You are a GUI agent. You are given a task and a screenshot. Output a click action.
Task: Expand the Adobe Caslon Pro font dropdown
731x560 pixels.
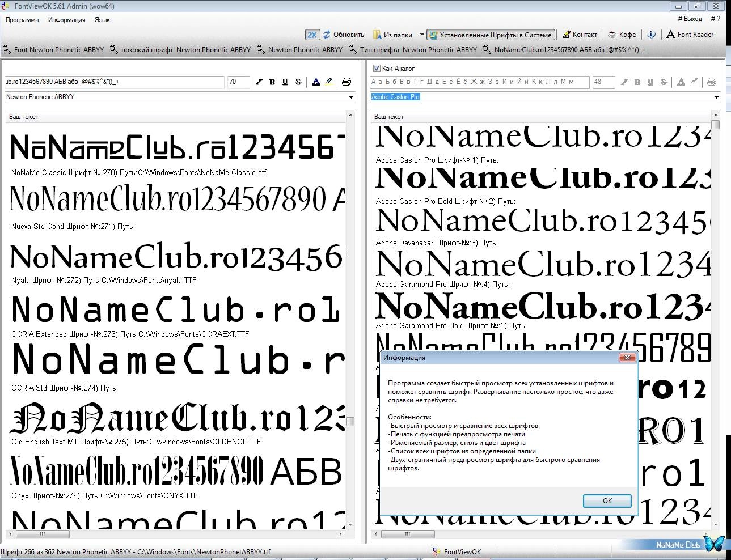(716, 97)
